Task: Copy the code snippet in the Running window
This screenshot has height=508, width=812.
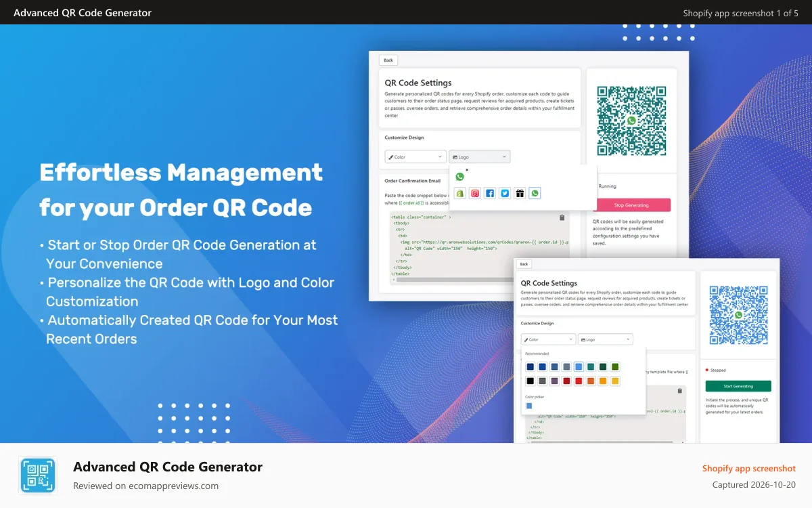Action: tap(562, 217)
